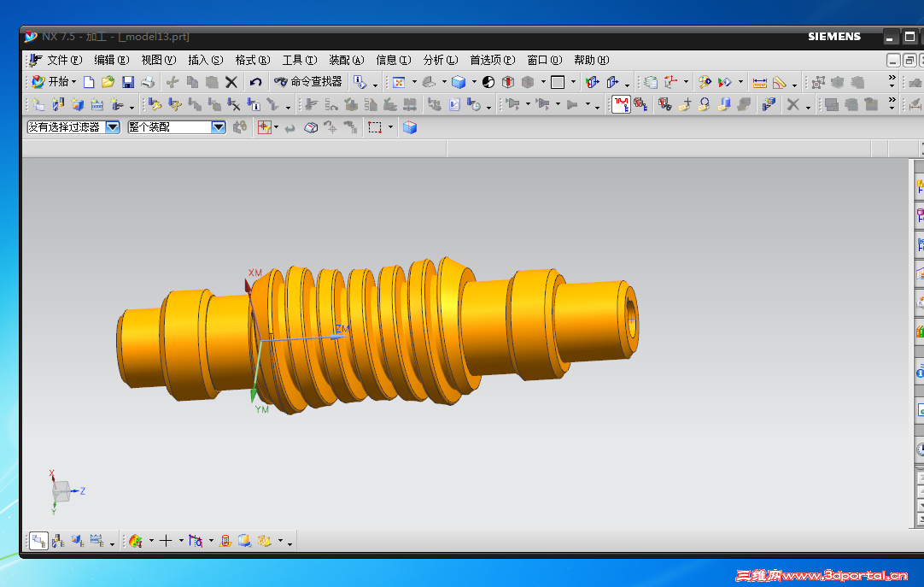Open the Command Finder (命令查找器)

click(x=309, y=81)
